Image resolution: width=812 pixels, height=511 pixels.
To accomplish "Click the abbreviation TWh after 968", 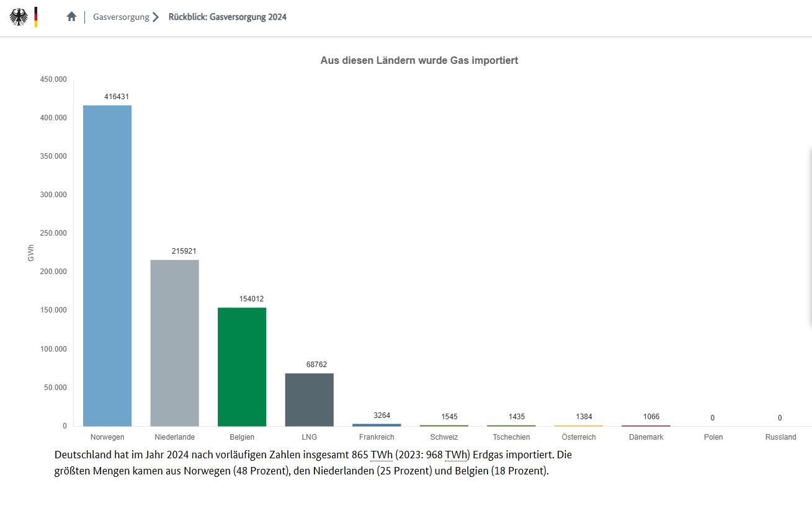I will [456, 455].
